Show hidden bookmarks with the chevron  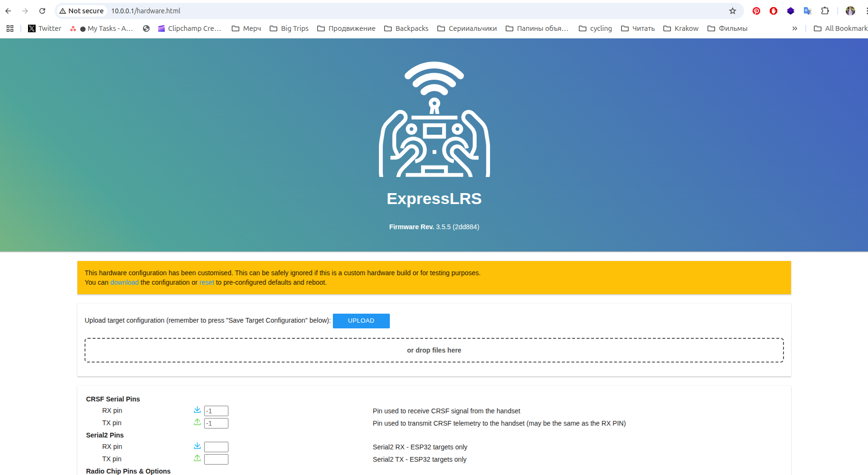pyautogui.click(x=794, y=28)
